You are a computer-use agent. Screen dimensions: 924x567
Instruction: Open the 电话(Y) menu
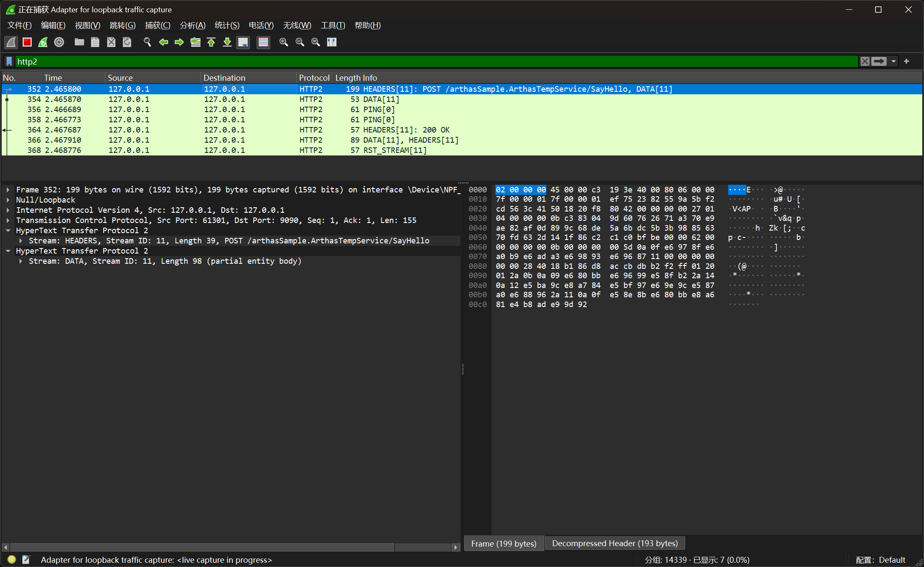tap(261, 25)
